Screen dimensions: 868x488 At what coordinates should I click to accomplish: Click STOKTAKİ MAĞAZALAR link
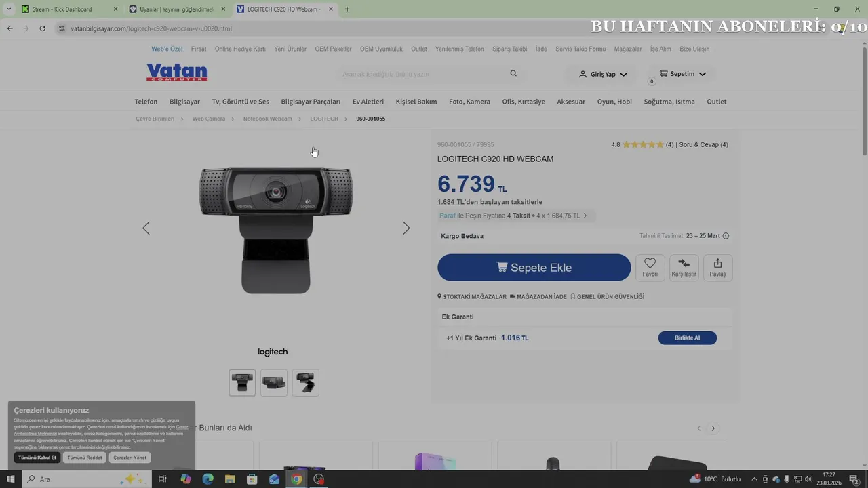(472, 297)
